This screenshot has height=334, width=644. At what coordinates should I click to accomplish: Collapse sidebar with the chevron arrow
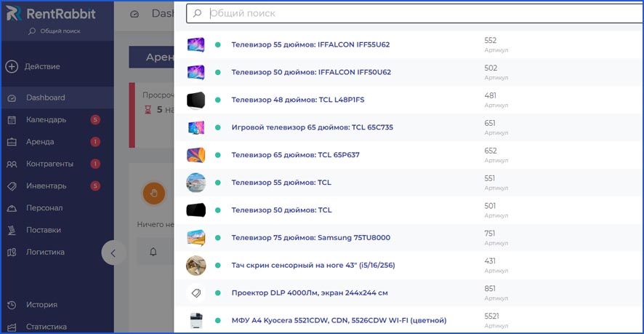[x=113, y=253]
